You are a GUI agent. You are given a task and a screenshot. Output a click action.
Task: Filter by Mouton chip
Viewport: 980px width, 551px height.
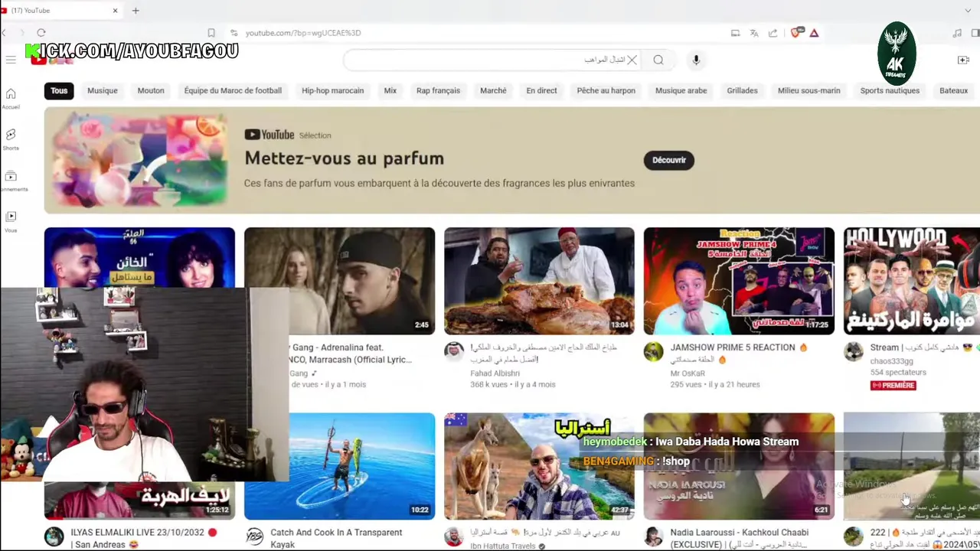click(x=151, y=90)
